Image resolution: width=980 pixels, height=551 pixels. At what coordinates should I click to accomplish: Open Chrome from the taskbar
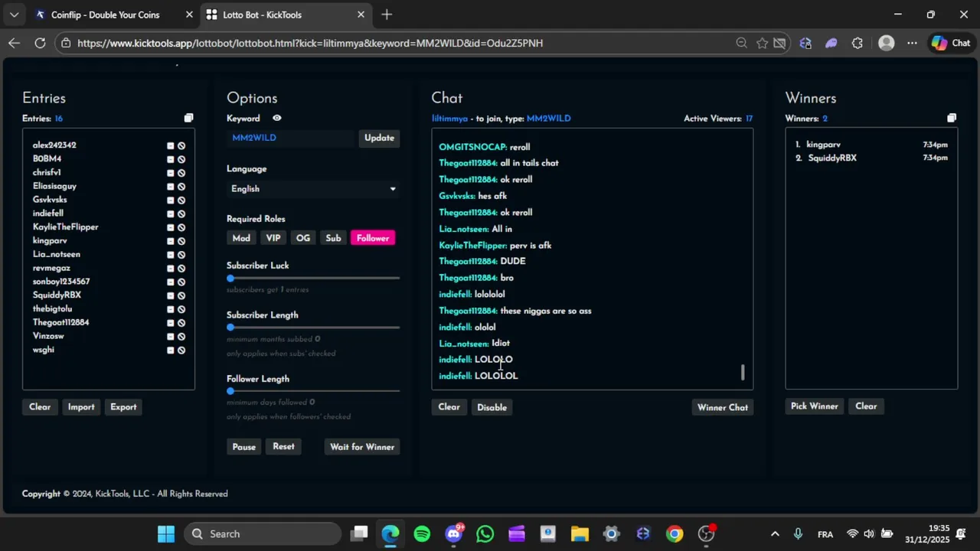(x=675, y=534)
